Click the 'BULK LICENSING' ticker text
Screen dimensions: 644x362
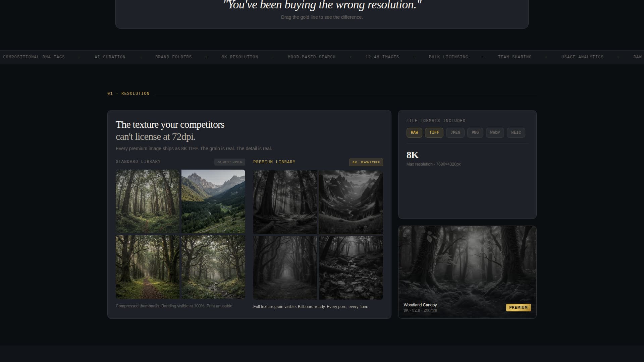pos(448,57)
